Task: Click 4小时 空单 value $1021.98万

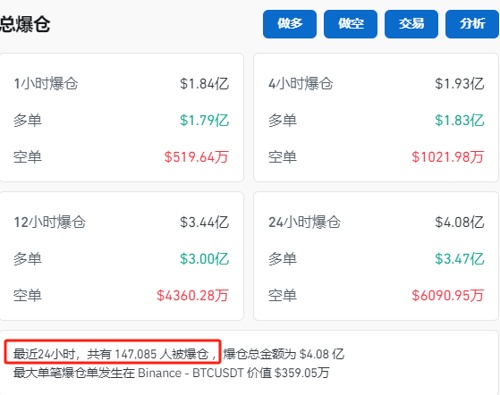Action: tap(448, 157)
